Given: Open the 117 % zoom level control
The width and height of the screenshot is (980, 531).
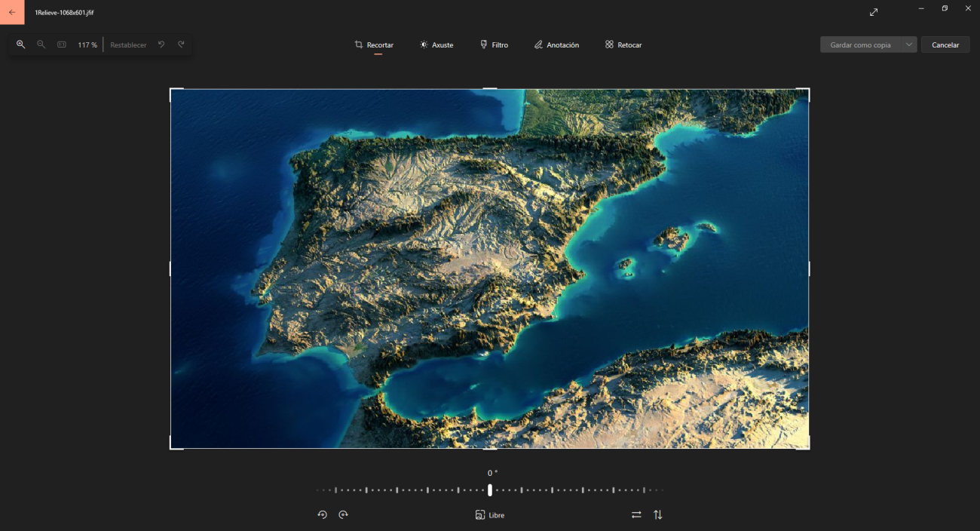Looking at the screenshot, I should tap(87, 45).
